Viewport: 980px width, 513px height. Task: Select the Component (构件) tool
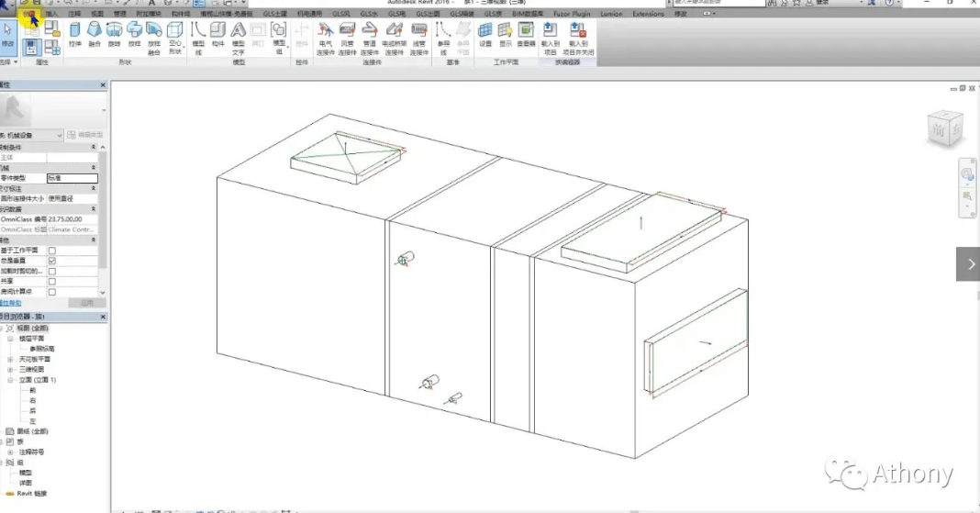(x=218, y=35)
